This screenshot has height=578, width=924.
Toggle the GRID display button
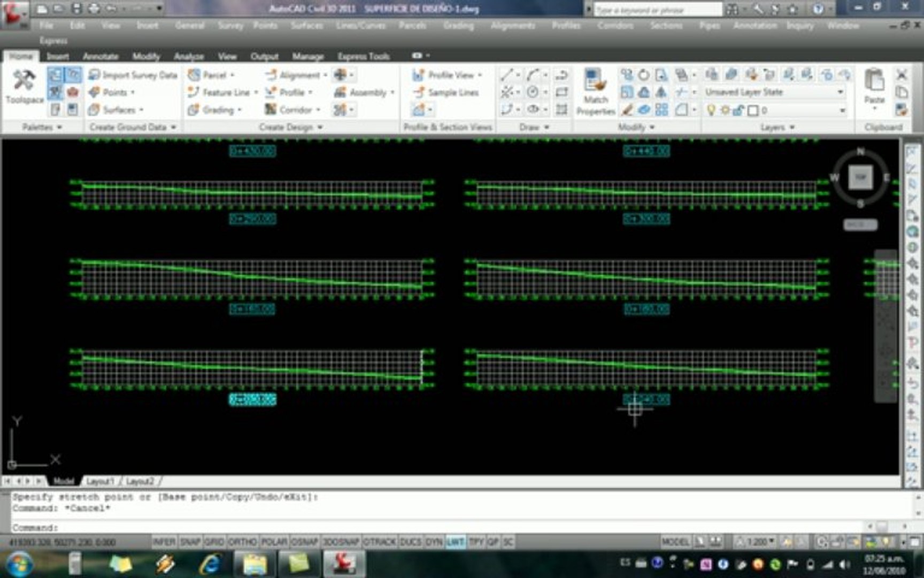coord(214,542)
